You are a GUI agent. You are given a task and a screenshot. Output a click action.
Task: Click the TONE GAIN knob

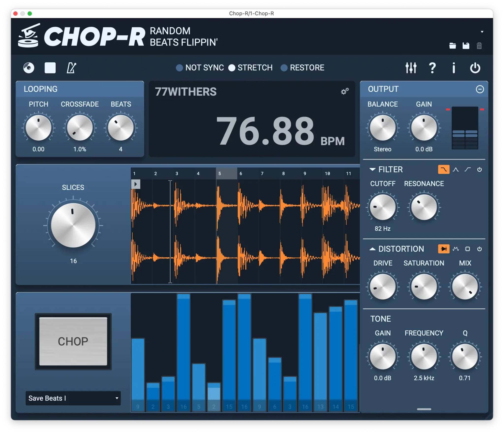point(382,357)
